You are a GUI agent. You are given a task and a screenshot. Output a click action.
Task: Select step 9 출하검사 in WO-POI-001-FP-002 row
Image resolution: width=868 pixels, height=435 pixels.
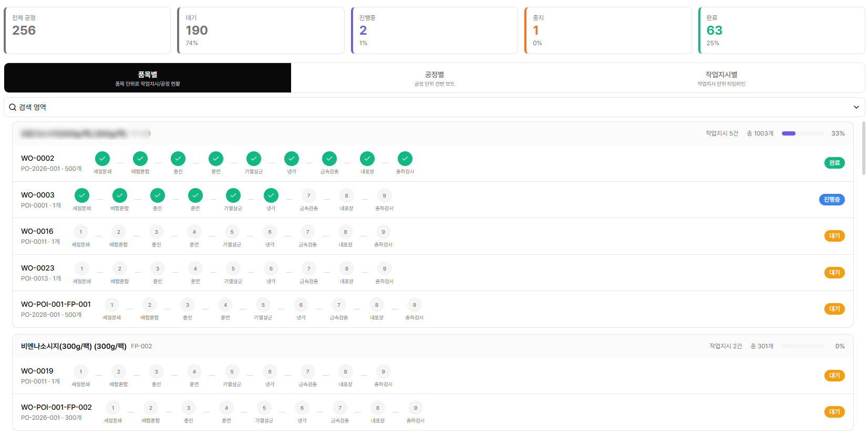(x=416, y=408)
